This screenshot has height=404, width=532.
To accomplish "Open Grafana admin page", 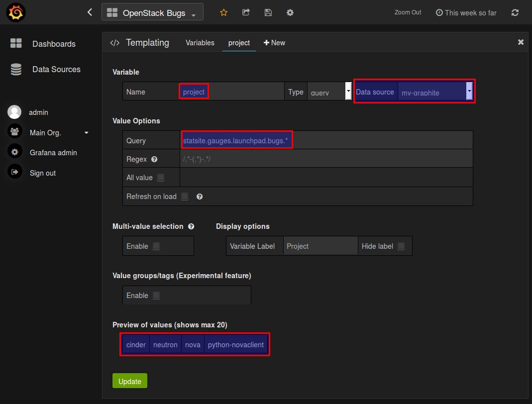I will click(x=53, y=153).
